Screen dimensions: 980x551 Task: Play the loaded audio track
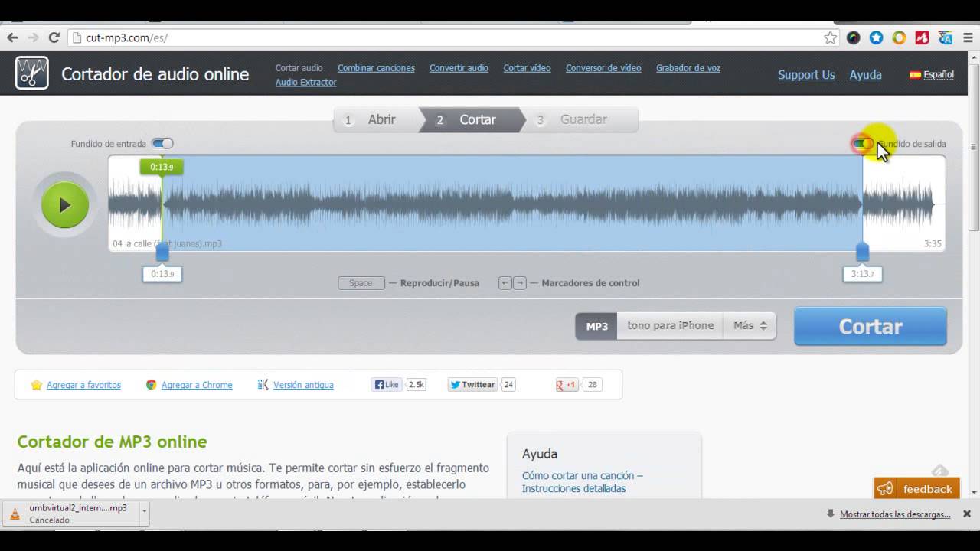click(65, 205)
